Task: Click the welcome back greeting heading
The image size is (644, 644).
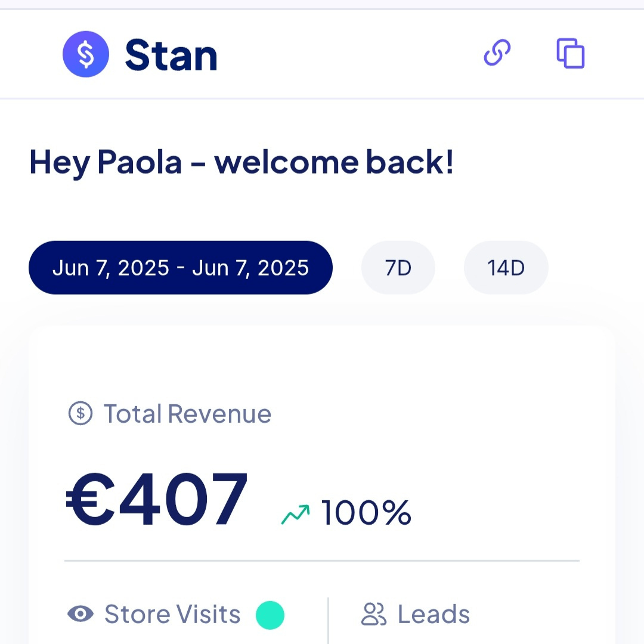Action: [241, 162]
